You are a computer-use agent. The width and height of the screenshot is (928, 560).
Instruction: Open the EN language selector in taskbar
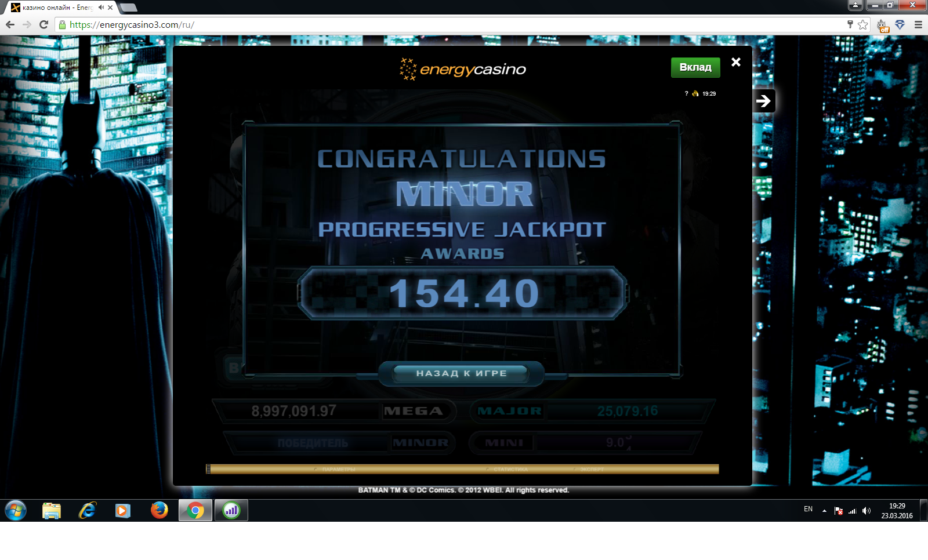[808, 510]
